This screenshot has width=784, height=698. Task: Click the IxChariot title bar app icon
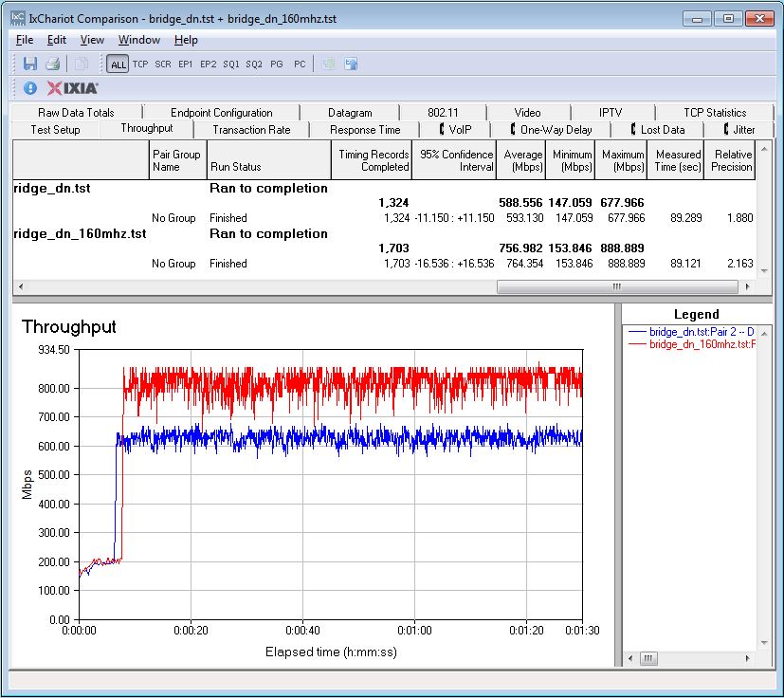pos(18,19)
